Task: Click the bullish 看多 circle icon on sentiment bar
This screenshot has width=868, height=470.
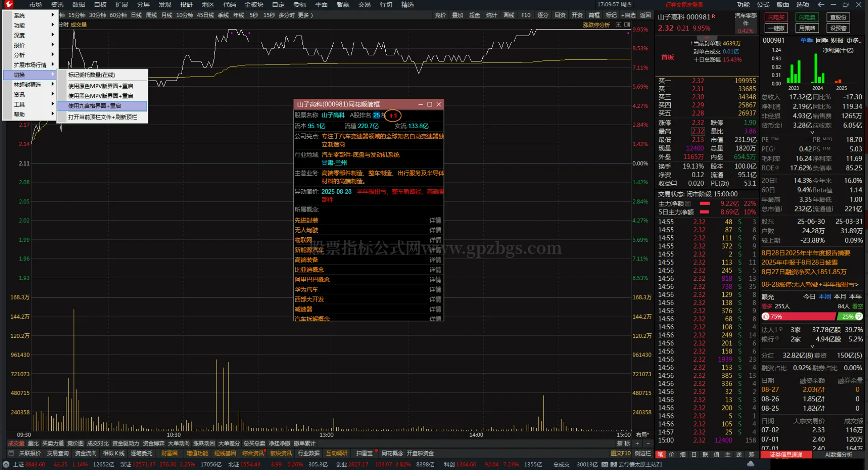Action: pos(766,316)
